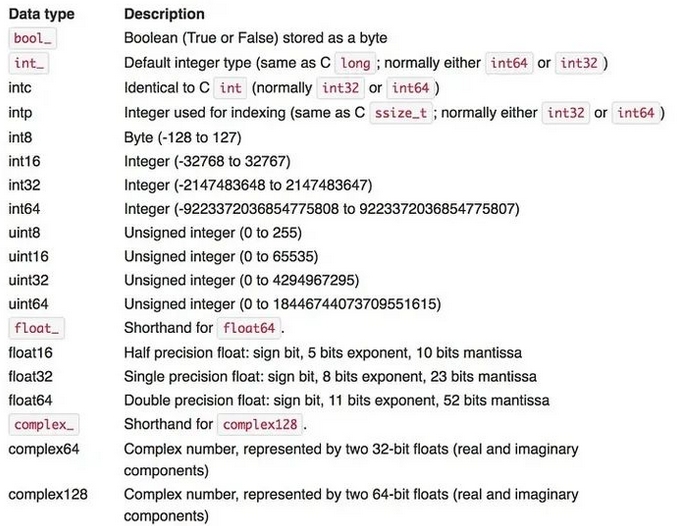Select the Data type column header
The image size is (680, 526).
pos(42,14)
